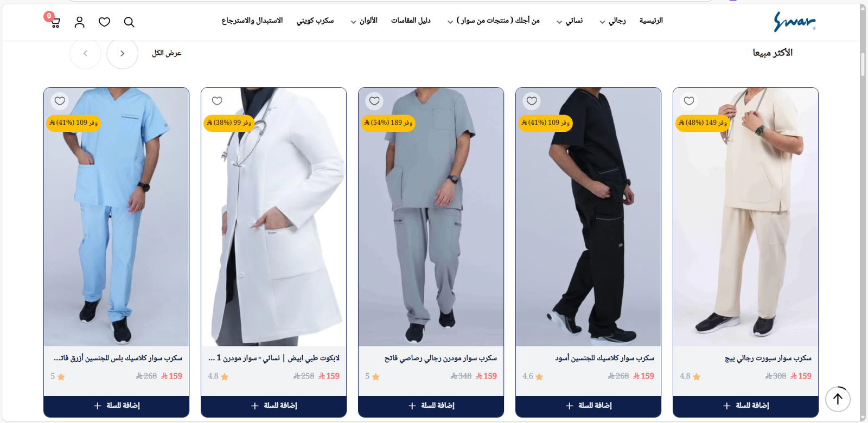The width and height of the screenshot is (868, 423).
Task: Expand the الألوان dropdown menu
Action: click(x=364, y=21)
